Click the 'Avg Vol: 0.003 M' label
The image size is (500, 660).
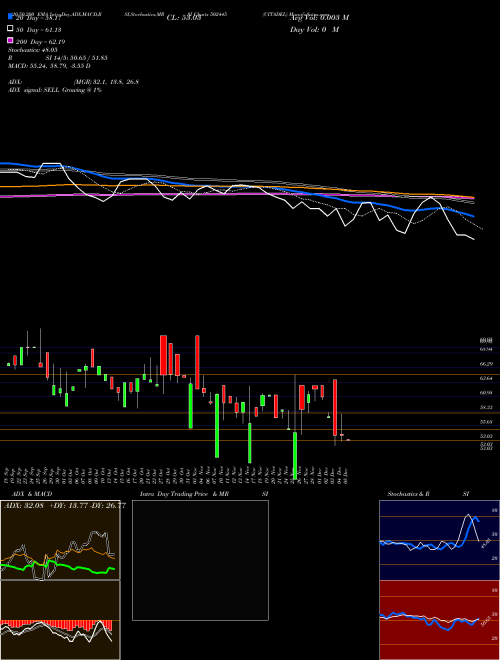(319, 18)
